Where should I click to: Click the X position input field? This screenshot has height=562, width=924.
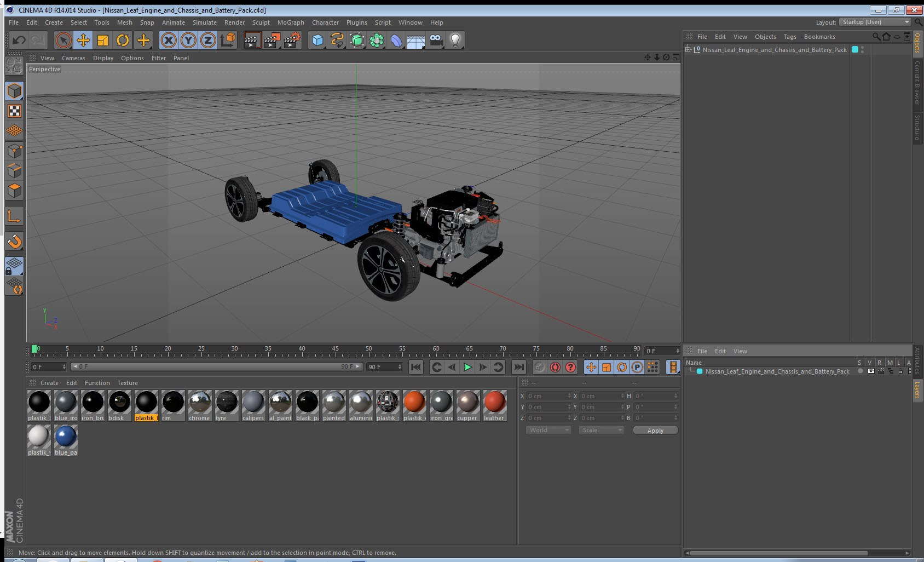(x=548, y=396)
